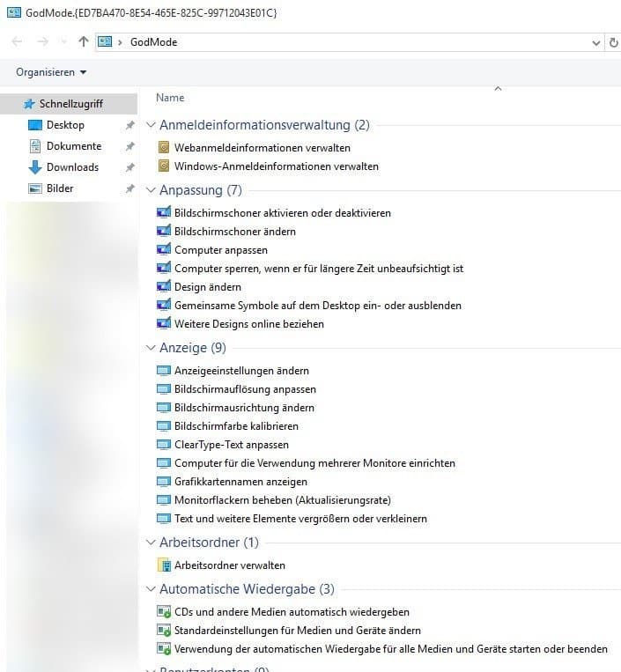621x672 pixels.
Task: Open the address bar history dropdown
Action: click(x=595, y=42)
